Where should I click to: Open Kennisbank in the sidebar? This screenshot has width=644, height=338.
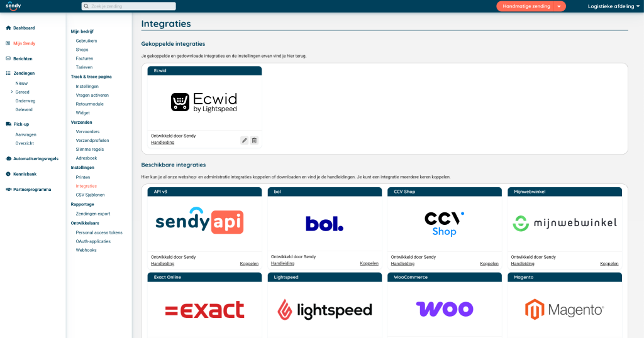coord(25,174)
